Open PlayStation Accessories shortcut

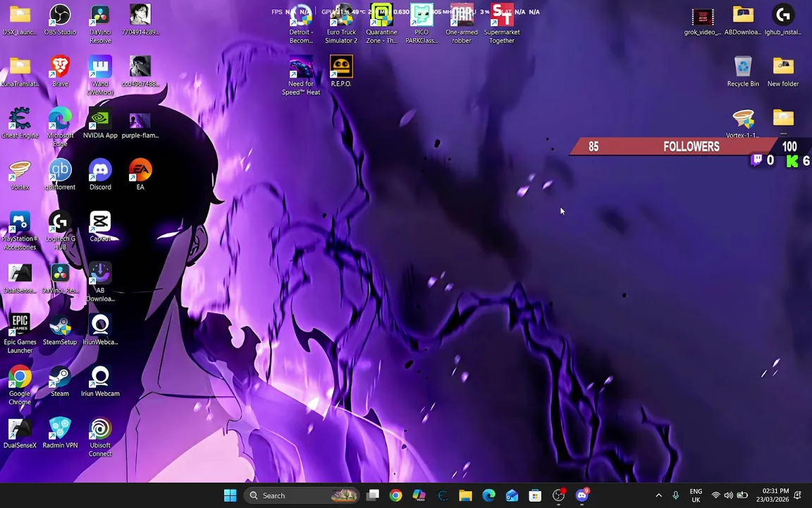pyautogui.click(x=20, y=231)
